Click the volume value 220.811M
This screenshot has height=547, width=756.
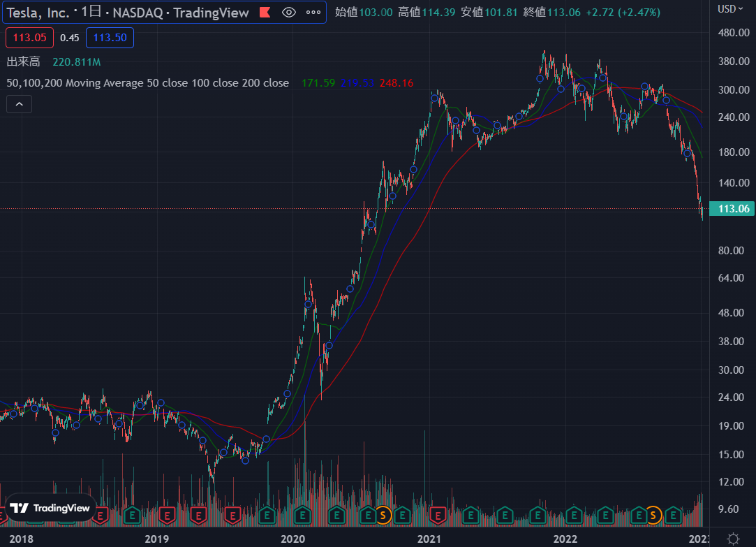click(77, 61)
